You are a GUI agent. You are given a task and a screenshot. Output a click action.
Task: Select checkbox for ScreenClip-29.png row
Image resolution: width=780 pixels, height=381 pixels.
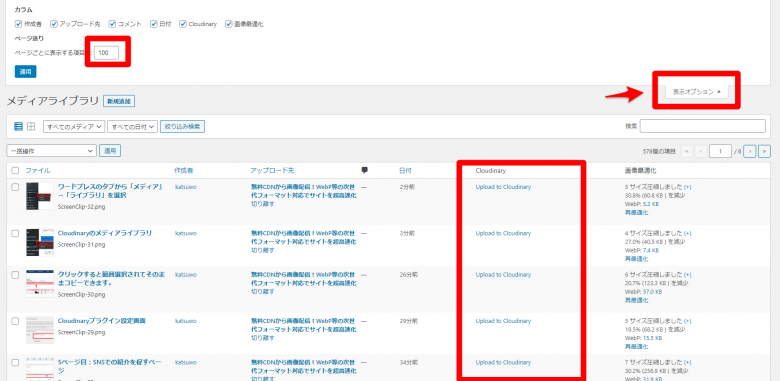(15, 321)
